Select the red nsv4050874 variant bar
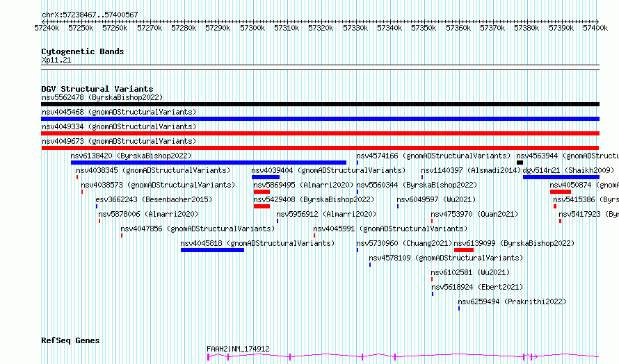Viewport: 619px width, 364px height. point(561,192)
